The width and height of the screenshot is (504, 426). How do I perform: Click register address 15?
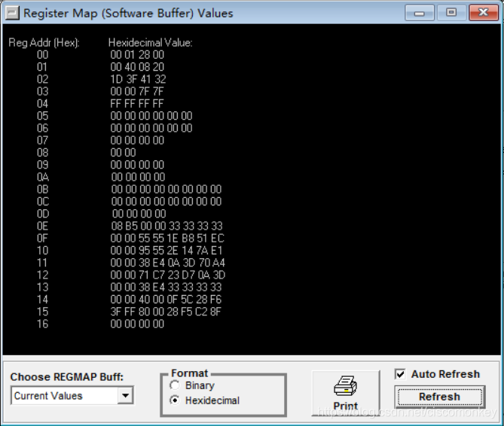point(42,312)
